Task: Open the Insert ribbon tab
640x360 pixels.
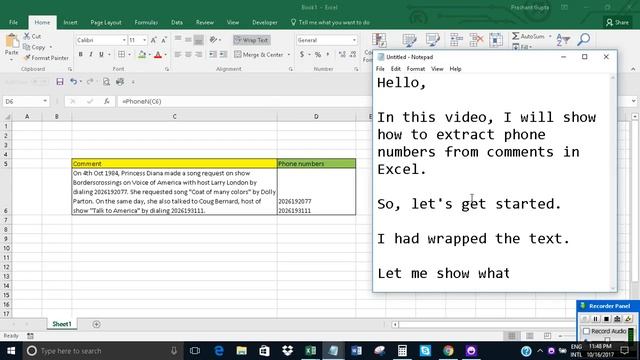Action: click(70, 22)
